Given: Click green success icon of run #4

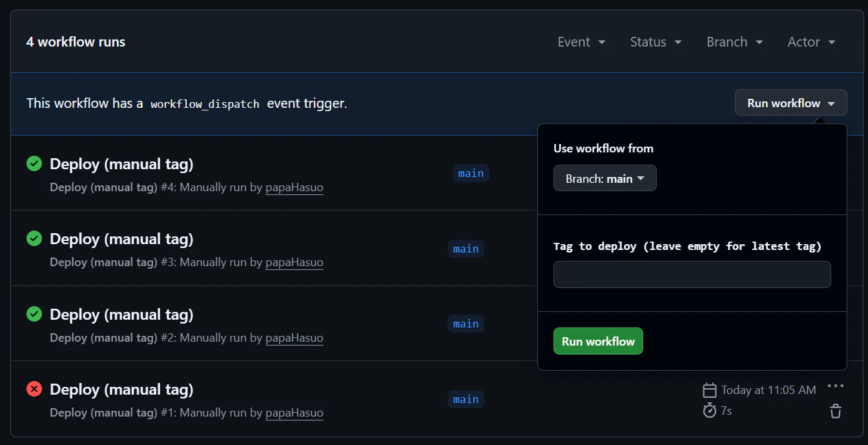Looking at the screenshot, I should click(34, 164).
